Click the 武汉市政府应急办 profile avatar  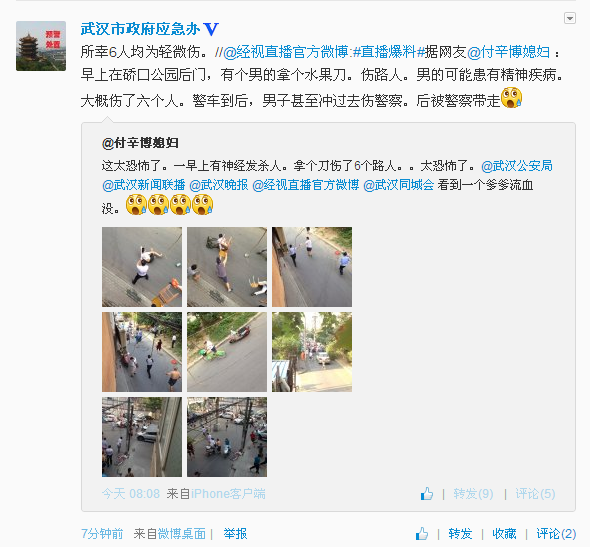coord(41,46)
